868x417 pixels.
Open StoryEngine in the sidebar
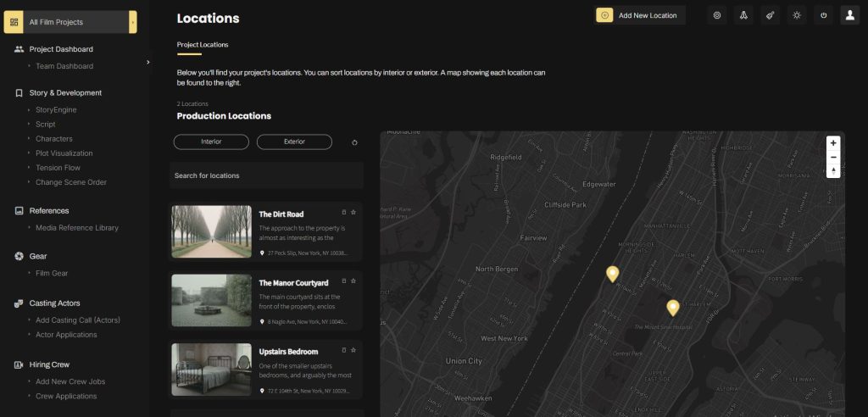56,109
